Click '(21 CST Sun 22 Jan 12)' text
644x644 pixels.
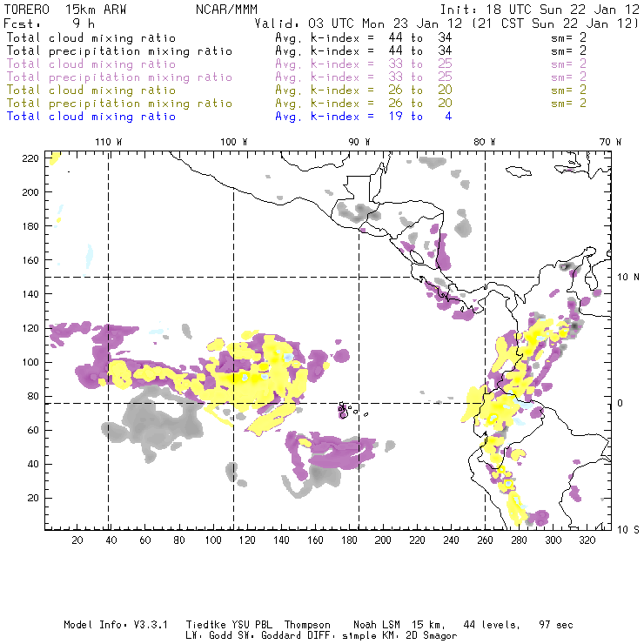coord(555,23)
